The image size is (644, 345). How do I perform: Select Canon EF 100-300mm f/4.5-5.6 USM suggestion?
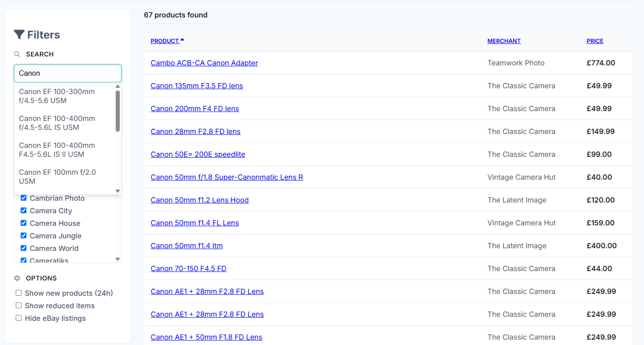(57, 96)
